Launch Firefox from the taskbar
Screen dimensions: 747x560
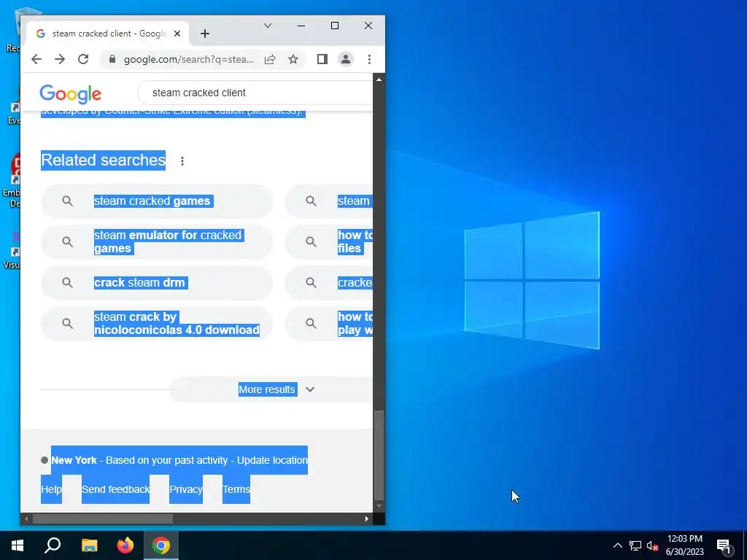125,545
